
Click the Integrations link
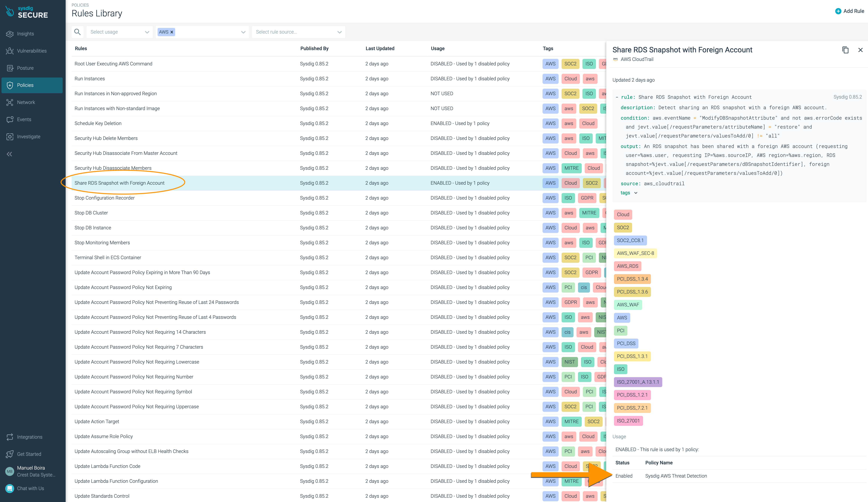tap(30, 437)
